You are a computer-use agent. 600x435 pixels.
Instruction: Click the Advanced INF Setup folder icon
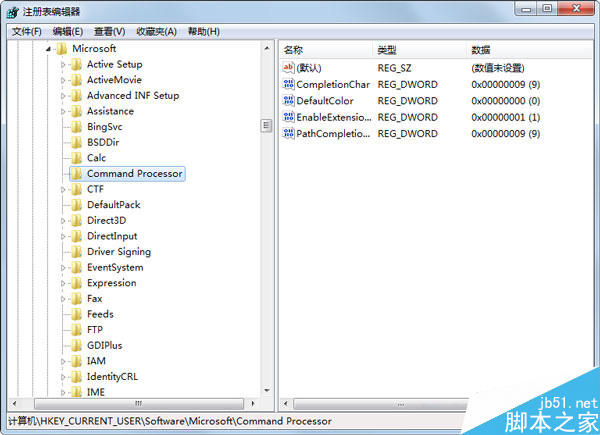point(77,96)
